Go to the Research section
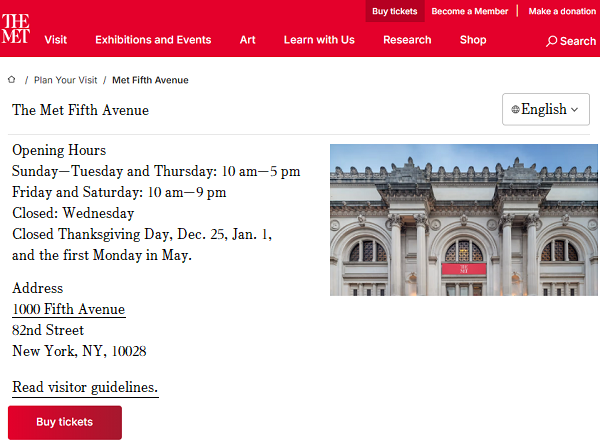Image resolution: width=601 pixels, height=442 pixels. tap(407, 40)
